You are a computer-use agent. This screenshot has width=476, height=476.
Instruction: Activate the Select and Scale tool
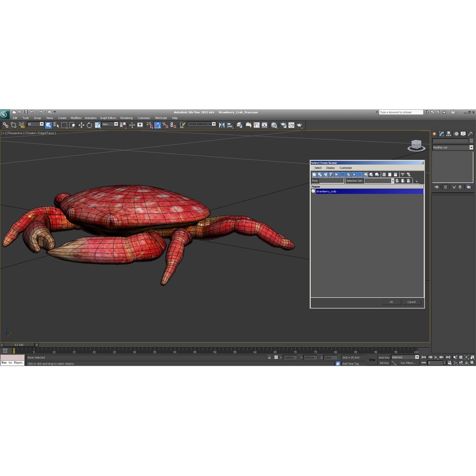click(97, 125)
